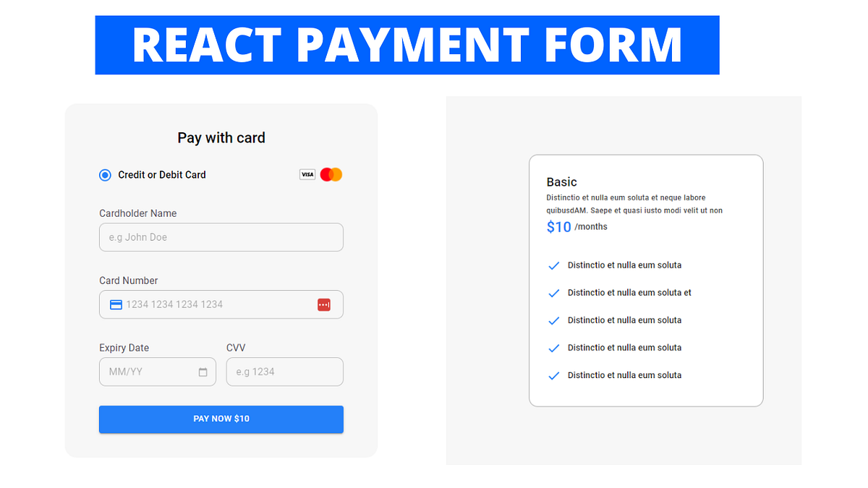Click the PAY NOW $10 button
The width and height of the screenshot is (868, 488).
click(221, 419)
